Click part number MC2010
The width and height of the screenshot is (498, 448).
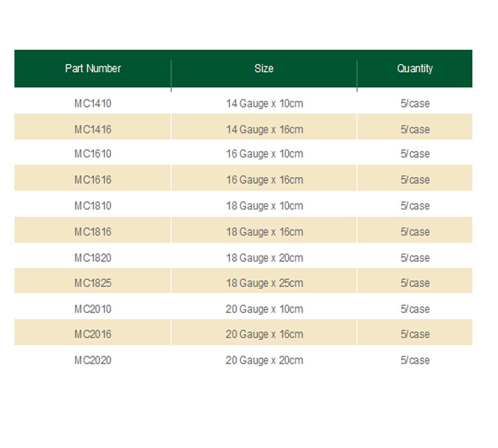tap(93, 309)
